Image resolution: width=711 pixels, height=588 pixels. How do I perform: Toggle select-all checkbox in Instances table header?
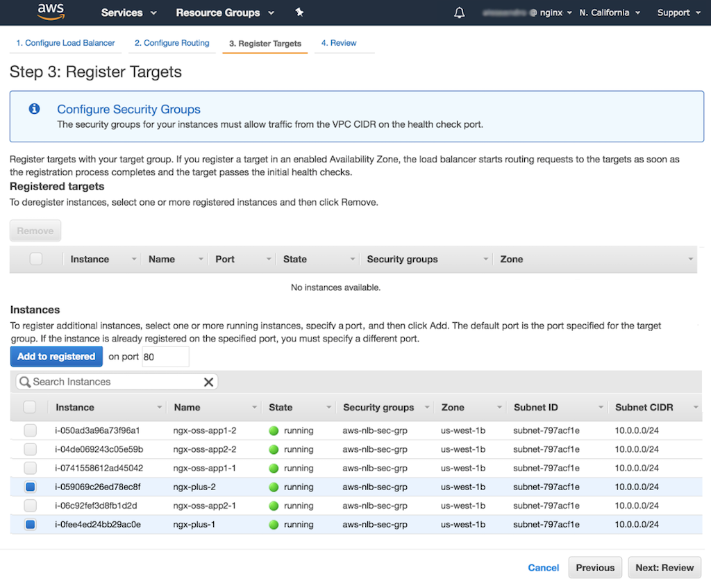30,407
